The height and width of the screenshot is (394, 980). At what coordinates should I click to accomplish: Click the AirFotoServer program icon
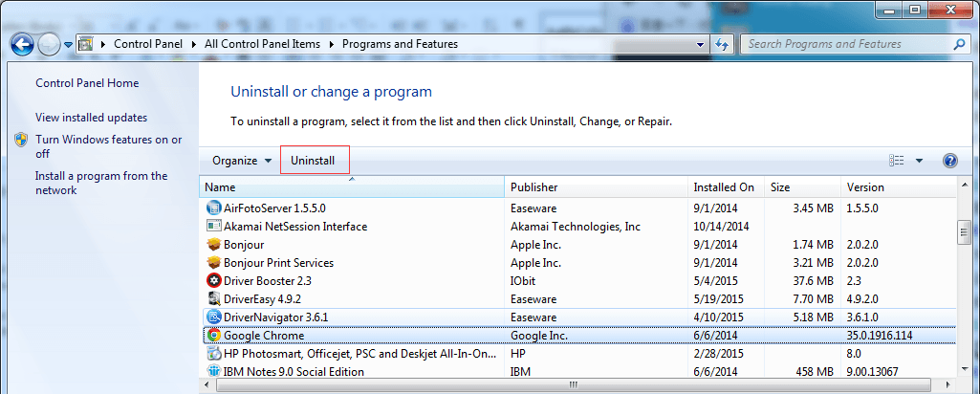[214, 208]
